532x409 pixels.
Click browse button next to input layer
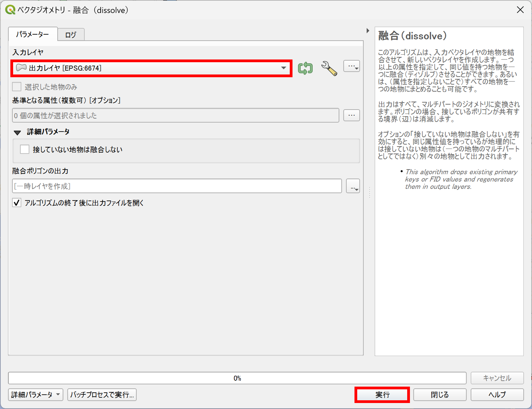(x=351, y=66)
